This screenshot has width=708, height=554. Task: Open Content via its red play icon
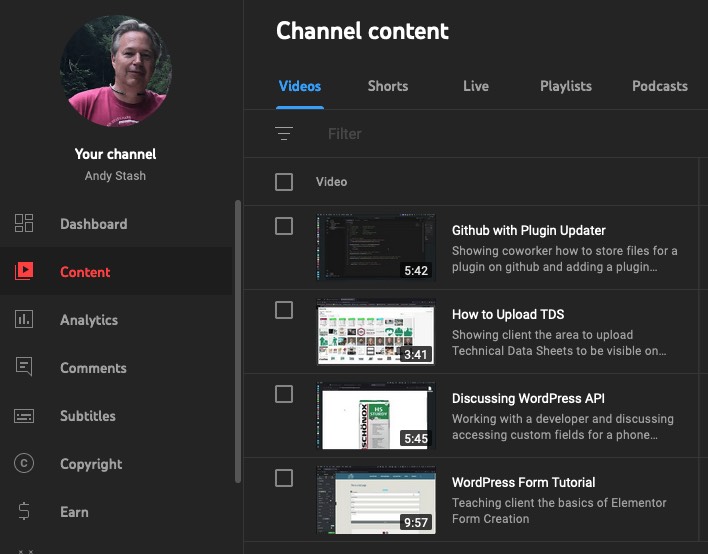pos(24,272)
